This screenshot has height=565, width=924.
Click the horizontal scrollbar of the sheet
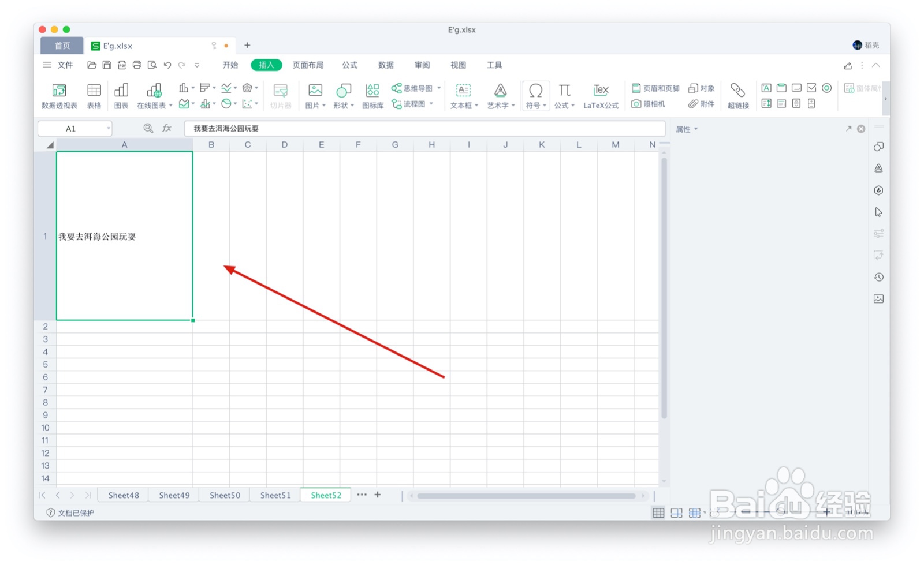point(526,496)
